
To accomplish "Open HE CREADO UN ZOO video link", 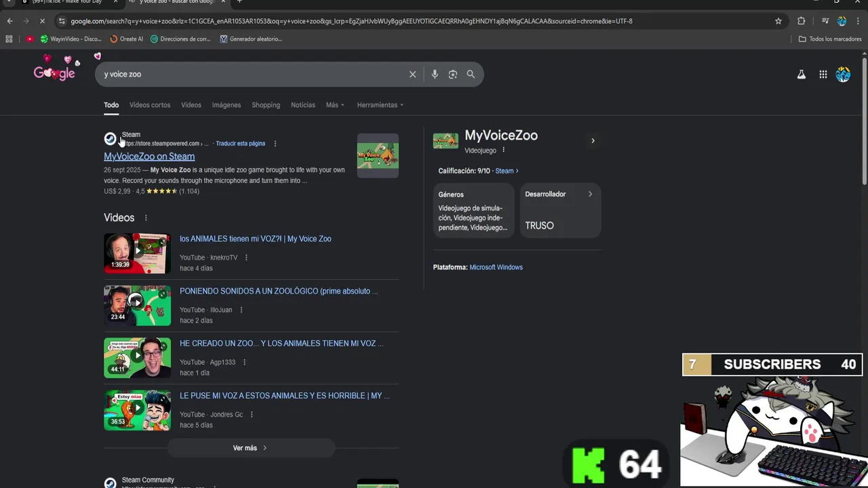I will click(281, 343).
